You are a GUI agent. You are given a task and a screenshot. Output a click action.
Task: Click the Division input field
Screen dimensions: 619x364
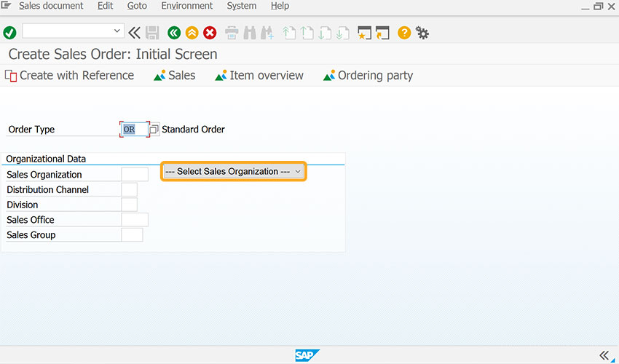(129, 205)
